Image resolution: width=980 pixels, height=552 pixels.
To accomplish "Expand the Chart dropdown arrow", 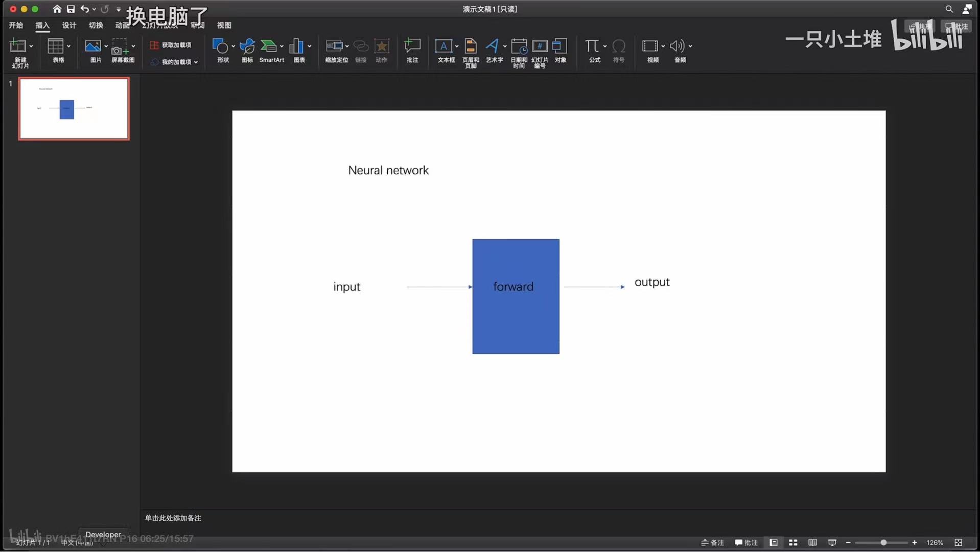I will click(x=310, y=47).
